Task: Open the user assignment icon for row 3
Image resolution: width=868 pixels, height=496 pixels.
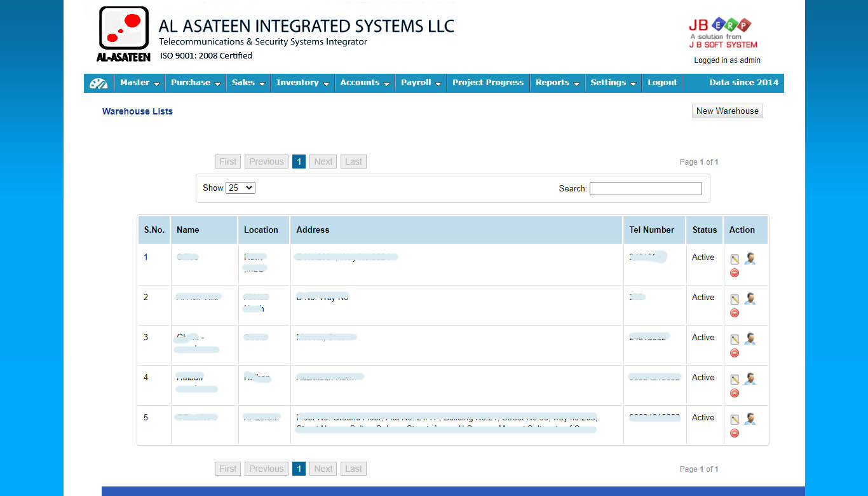Action: tap(750, 338)
